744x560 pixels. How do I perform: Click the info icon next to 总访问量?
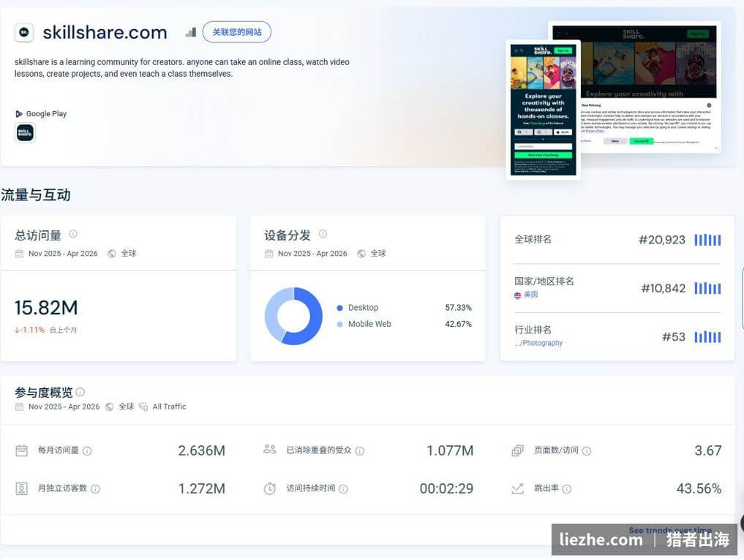73,234
